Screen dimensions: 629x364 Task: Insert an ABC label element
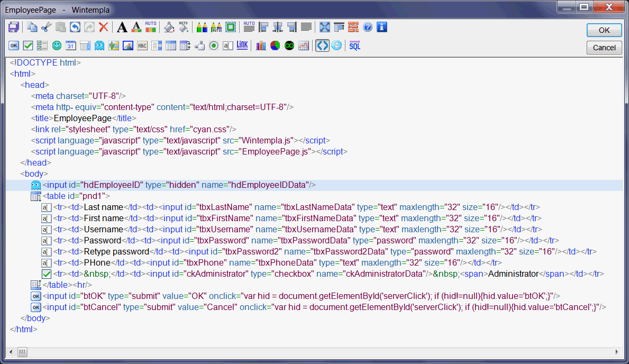click(x=142, y=46)
